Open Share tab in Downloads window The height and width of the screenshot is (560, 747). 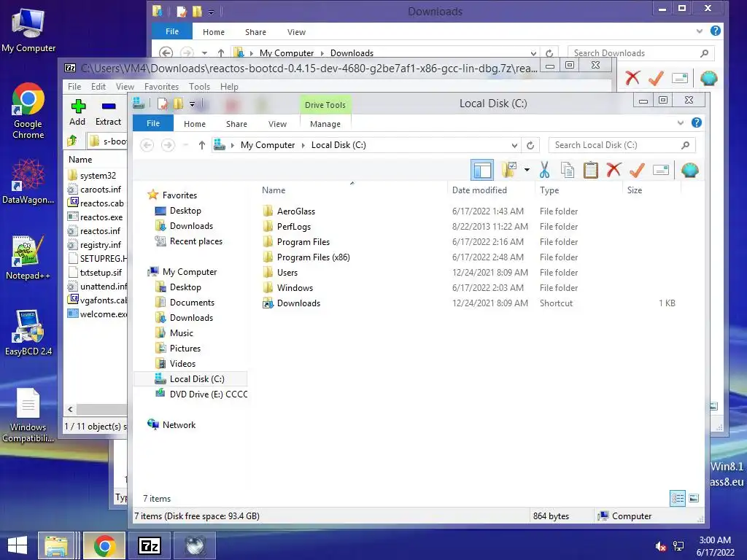tap(255, 32)
